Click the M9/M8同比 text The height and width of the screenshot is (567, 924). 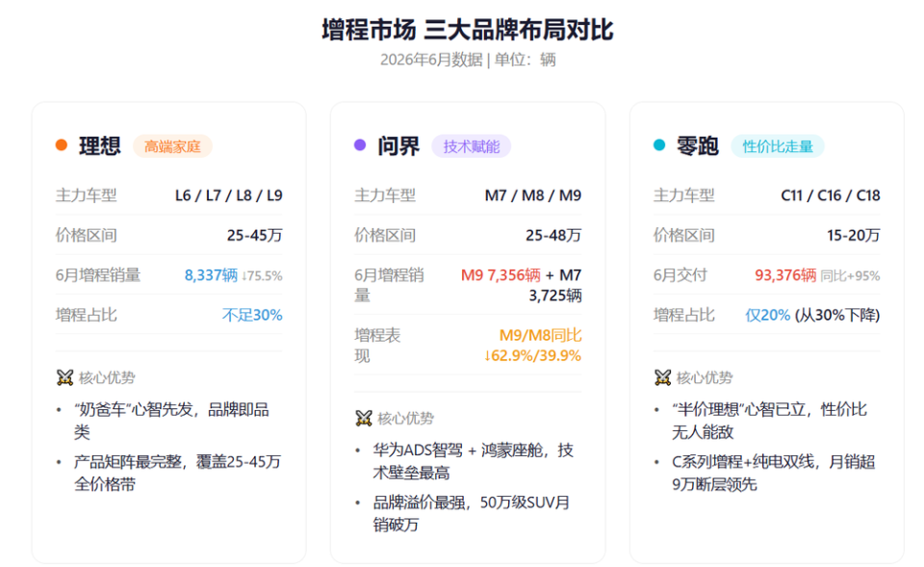pos(540,335)
